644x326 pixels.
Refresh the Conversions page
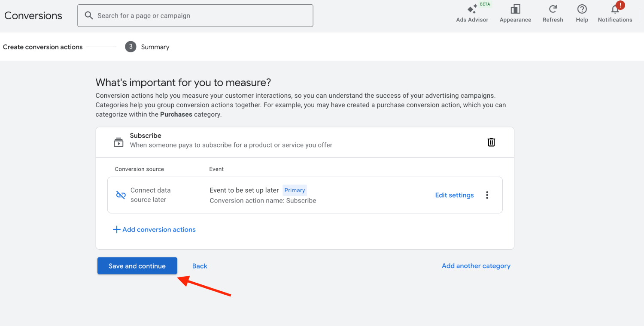[x=553, y=14]
